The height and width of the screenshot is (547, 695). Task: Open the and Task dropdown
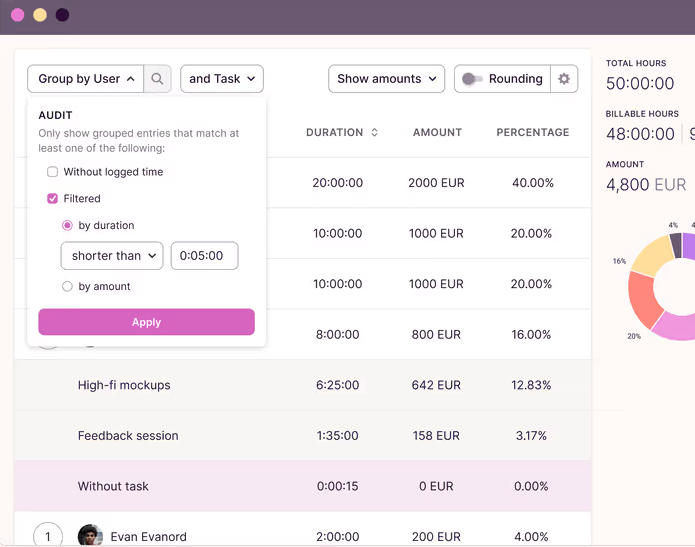[x=222, y=79]
